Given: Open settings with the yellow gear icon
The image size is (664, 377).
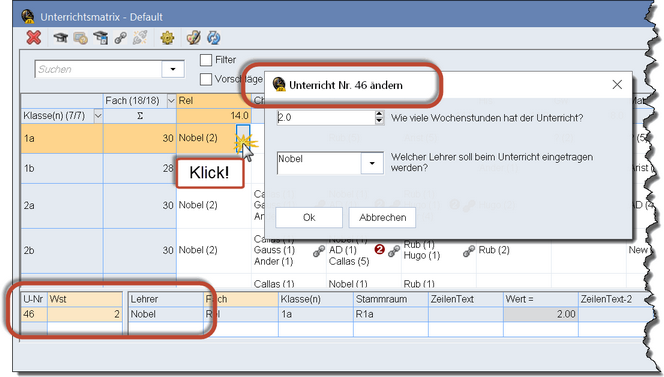Looking at the screenshot, I should (x=167, y=38).
